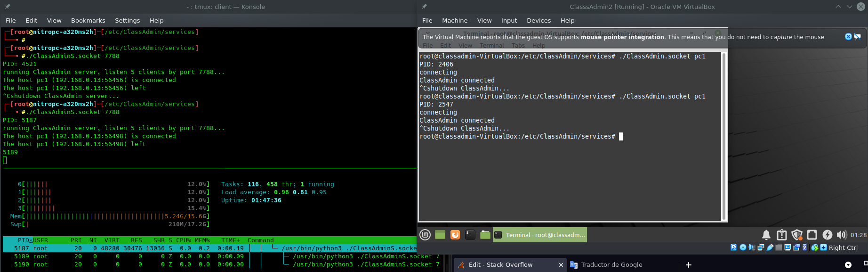Viewport: 868px width, 272px height.
Task: Open the Linux Mint menu in guest panel
Action: [425, 235]
